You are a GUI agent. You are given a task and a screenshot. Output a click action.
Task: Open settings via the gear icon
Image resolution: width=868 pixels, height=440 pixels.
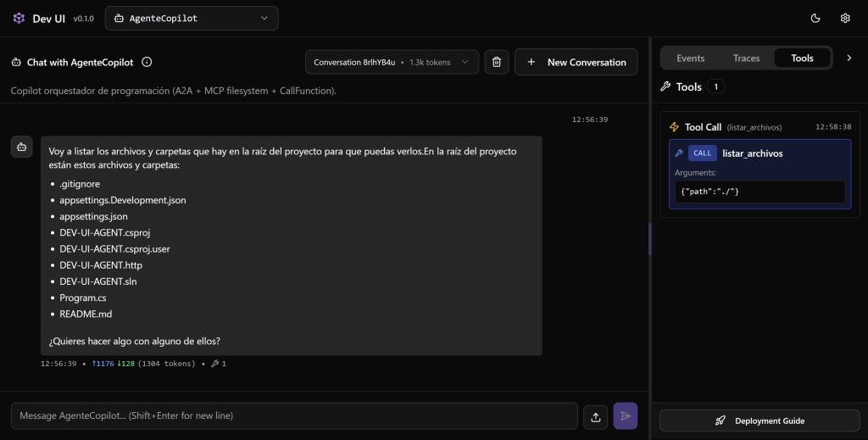845,18
